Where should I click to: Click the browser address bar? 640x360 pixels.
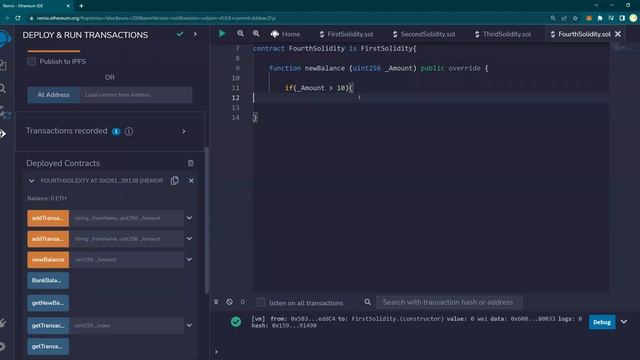pos(286,18)
